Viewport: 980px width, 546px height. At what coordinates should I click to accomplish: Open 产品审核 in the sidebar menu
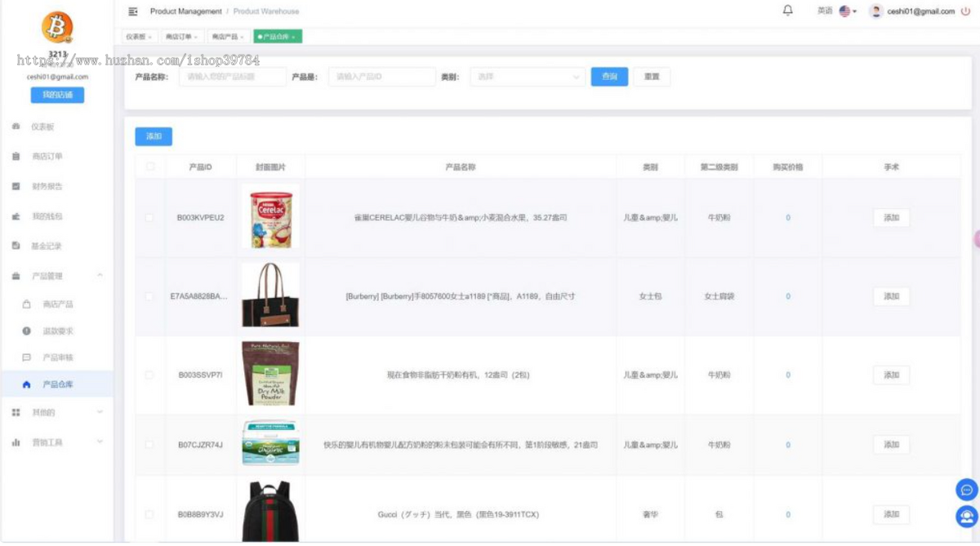tap(58, 357)
